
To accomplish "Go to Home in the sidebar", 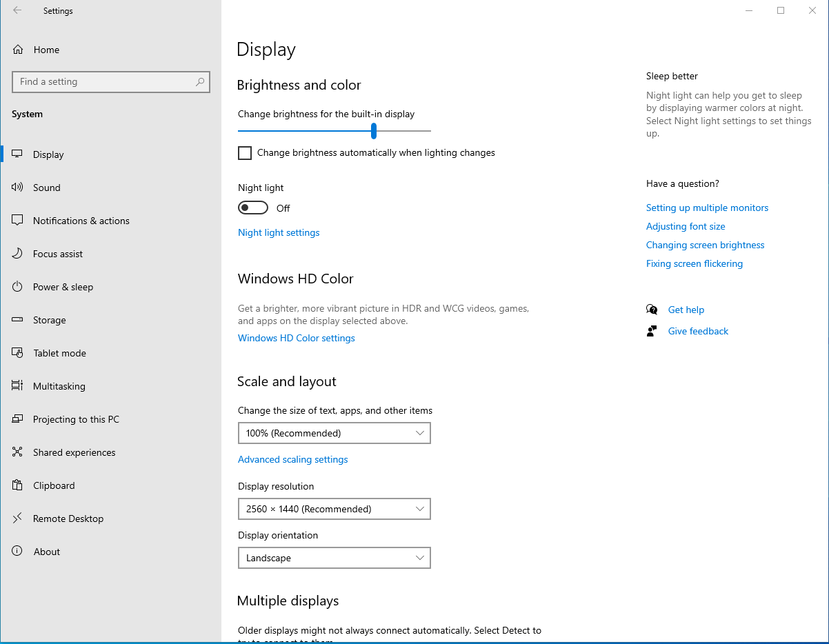I will pyautogui.click(x=110, y=50).
